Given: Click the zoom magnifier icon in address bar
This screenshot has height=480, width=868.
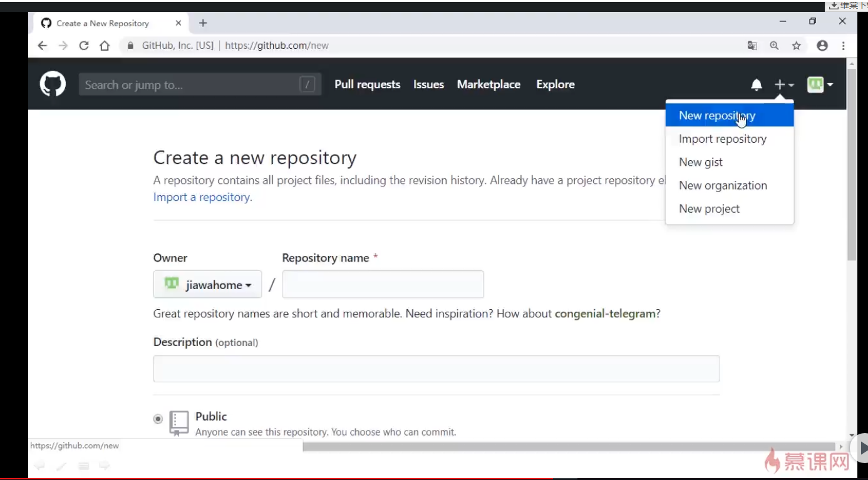Looking at the screenshot, I should tap(774, 45).
